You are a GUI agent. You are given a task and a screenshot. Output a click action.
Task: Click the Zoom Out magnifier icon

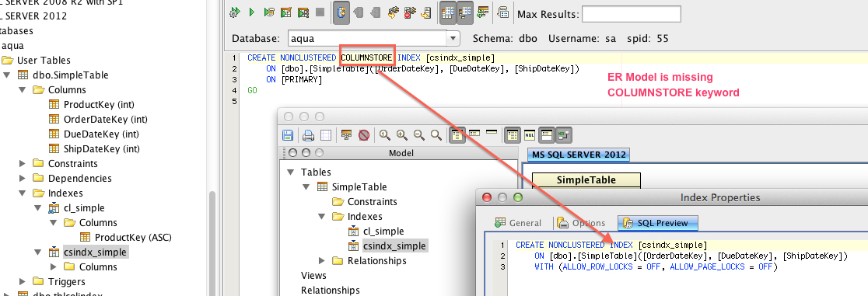(x=419, y=134)
